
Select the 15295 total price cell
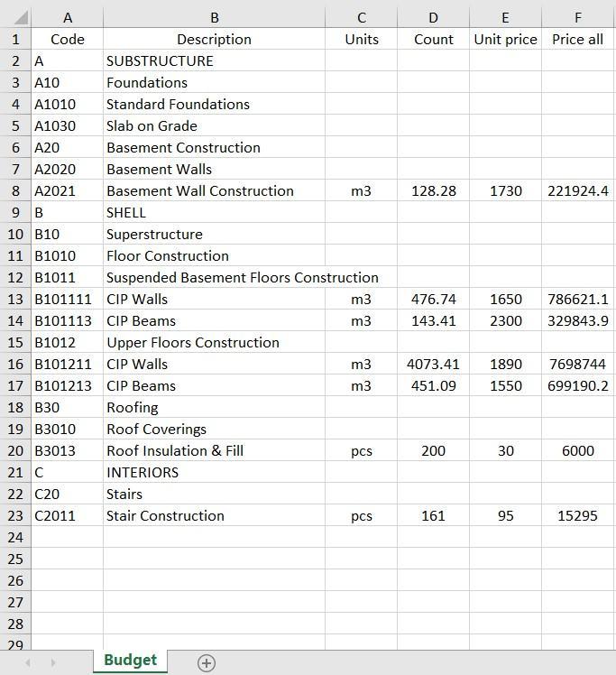pos(578,515)
